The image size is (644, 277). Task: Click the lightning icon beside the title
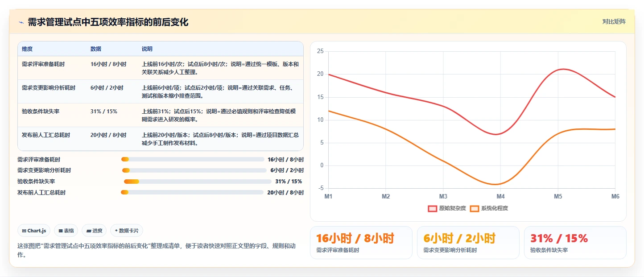pos(21,22)
